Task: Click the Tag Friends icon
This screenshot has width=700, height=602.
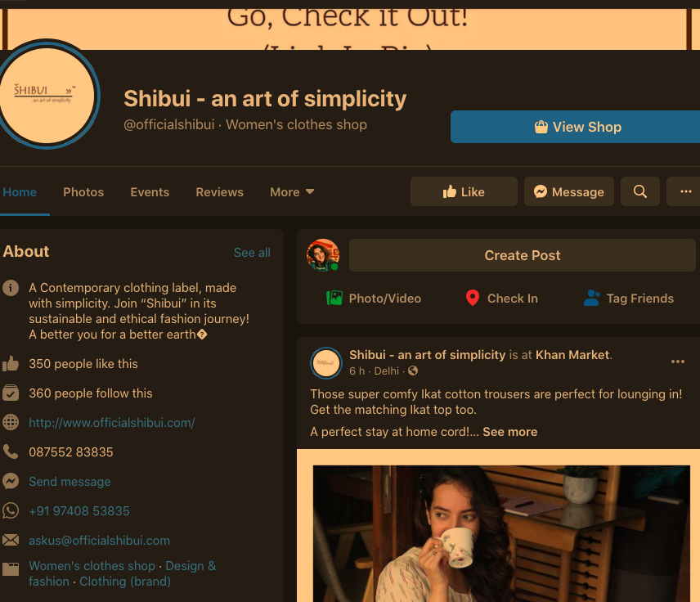Action: click(592, 298)
